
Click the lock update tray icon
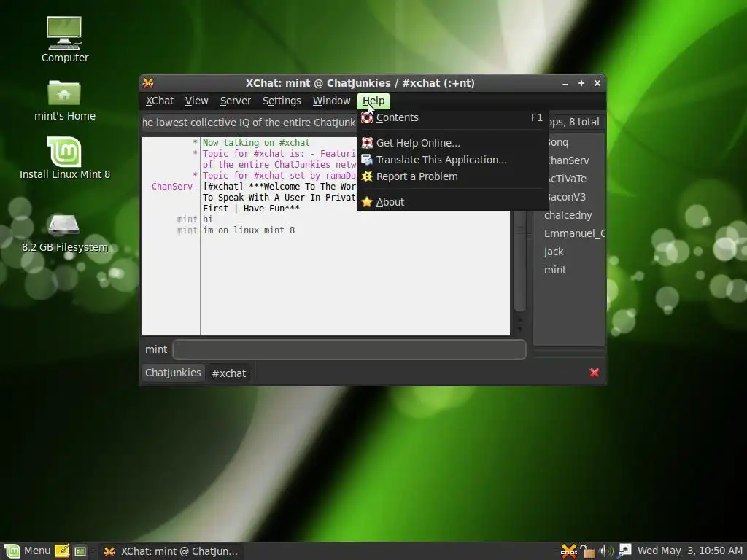pos(587,551)
